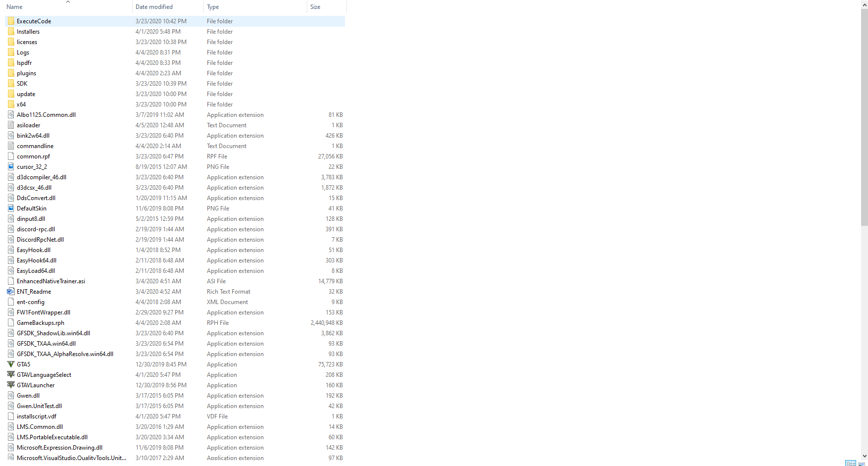
Task: Switch to large icons view button
Action: [x=862, y=464]
